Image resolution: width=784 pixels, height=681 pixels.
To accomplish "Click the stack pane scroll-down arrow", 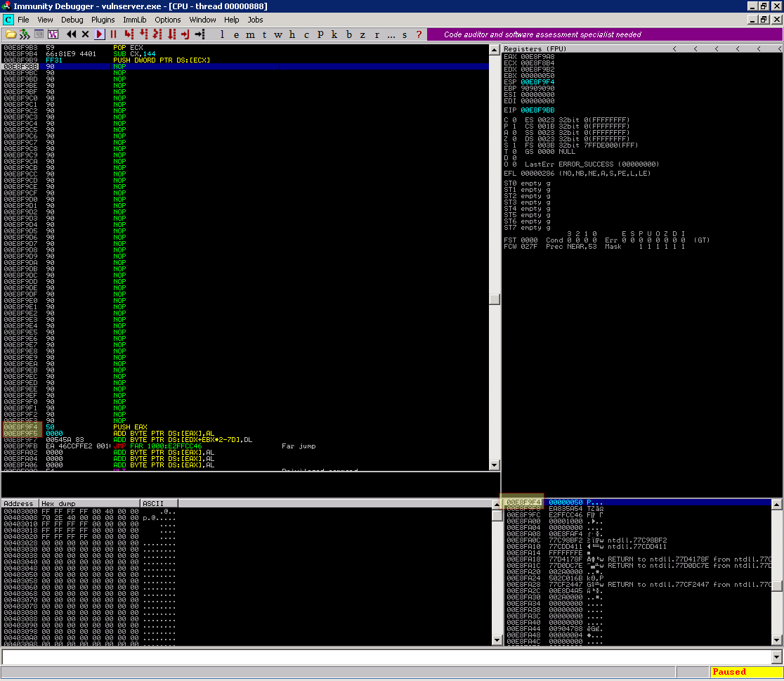I will (x=776, y=640).
